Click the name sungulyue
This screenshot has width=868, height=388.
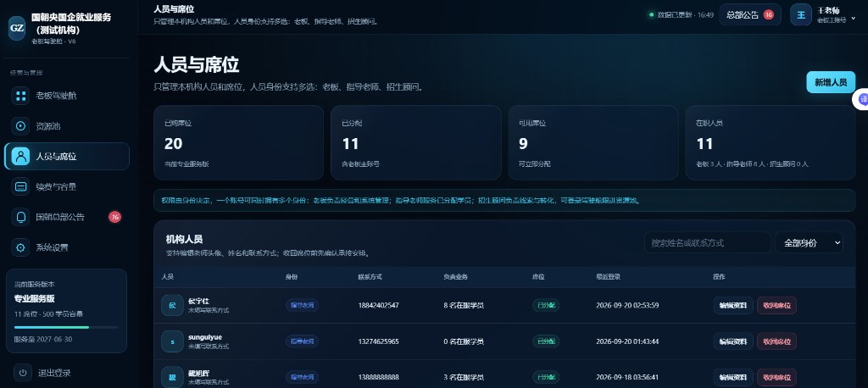pyautogui.click(x=205, y=336)
